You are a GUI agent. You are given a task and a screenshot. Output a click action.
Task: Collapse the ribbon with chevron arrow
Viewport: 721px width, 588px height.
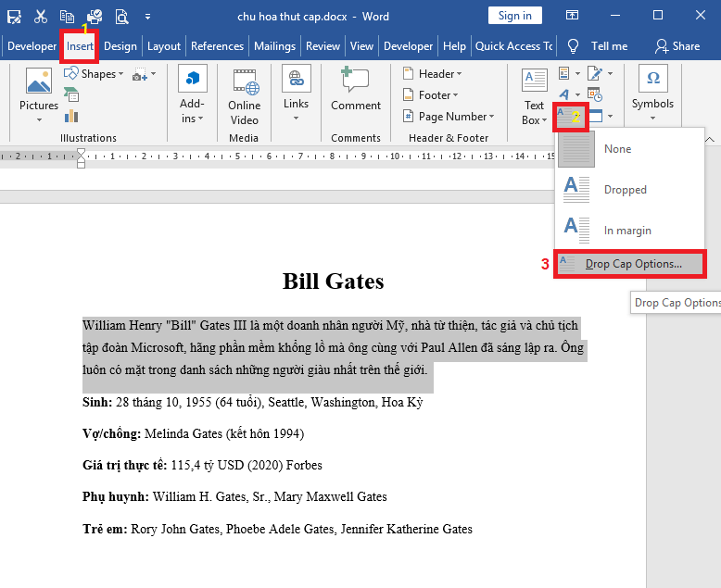pyautogui.click(x=710, y=139)
